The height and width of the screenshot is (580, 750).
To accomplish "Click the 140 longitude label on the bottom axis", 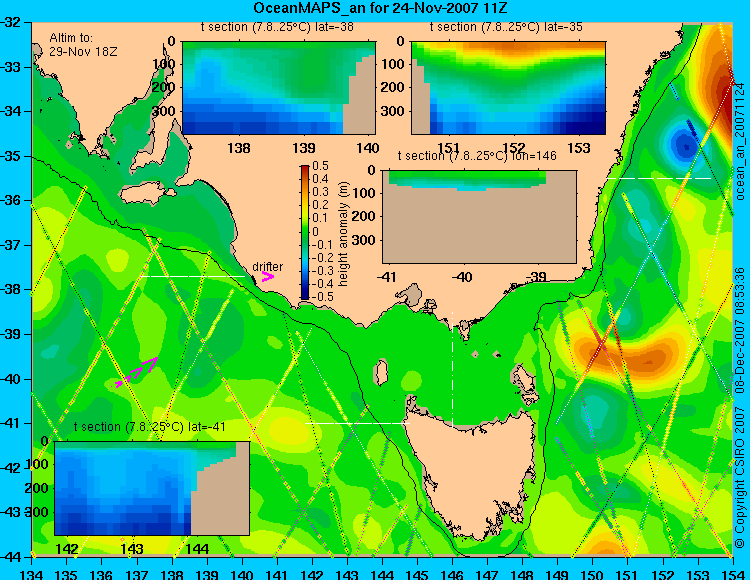I will click(x=242, y=574).
